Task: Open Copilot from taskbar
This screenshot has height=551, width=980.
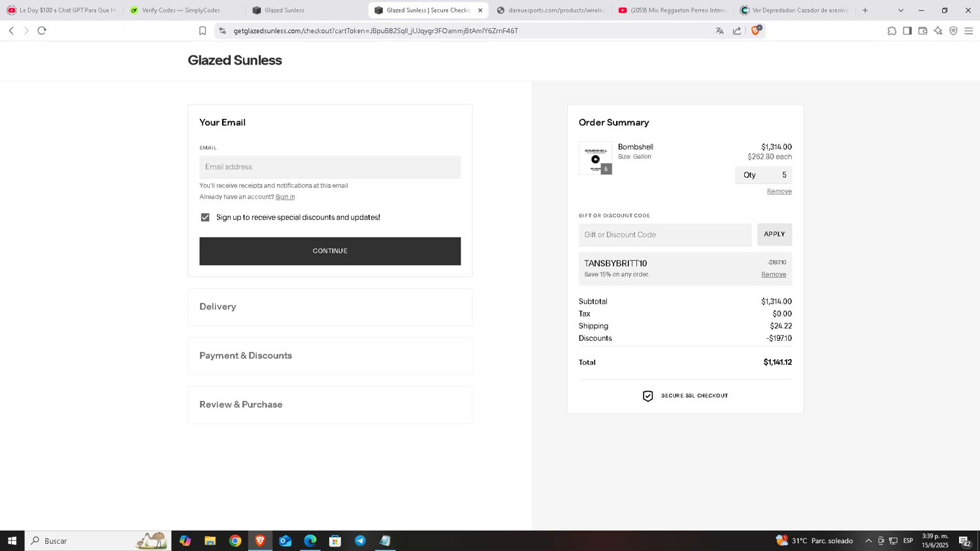Action: [186, 541]
